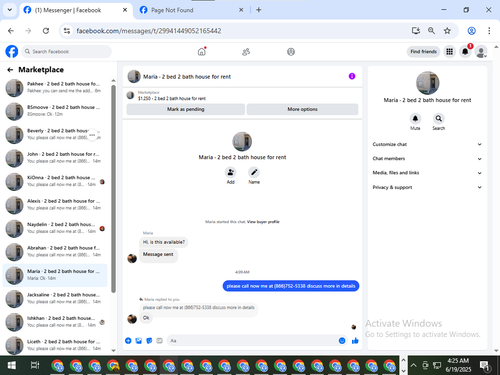Click the $1,250 listing link

[172, 98]
